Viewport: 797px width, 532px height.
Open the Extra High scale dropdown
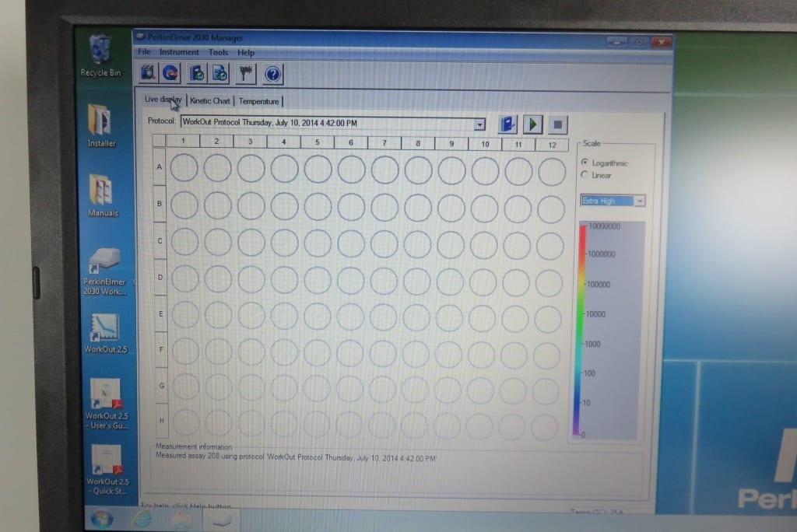coord(640,201)
